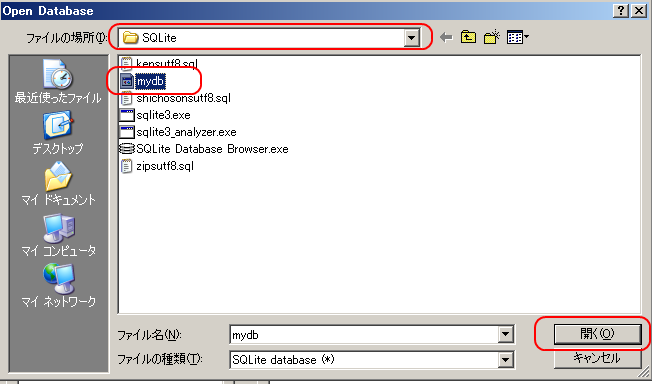Create a new folder icon
This screenshot has width=652, height=384.
click(491, 37)
